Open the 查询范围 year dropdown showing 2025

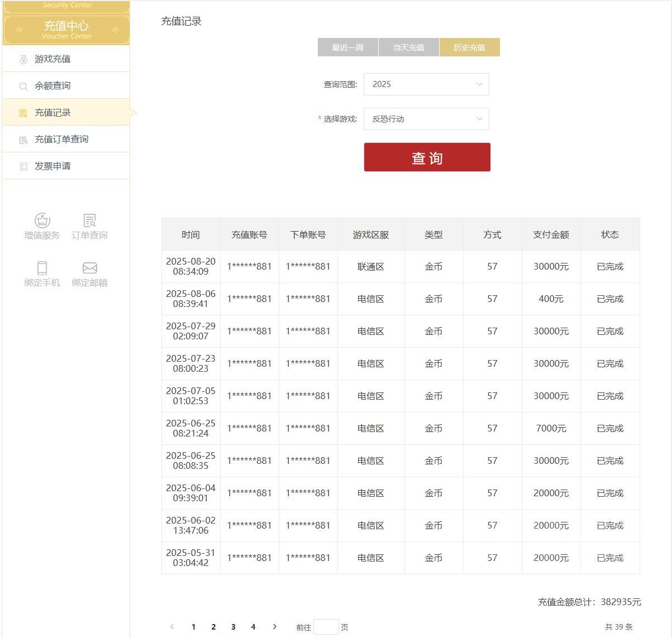[x=426, y=84]
